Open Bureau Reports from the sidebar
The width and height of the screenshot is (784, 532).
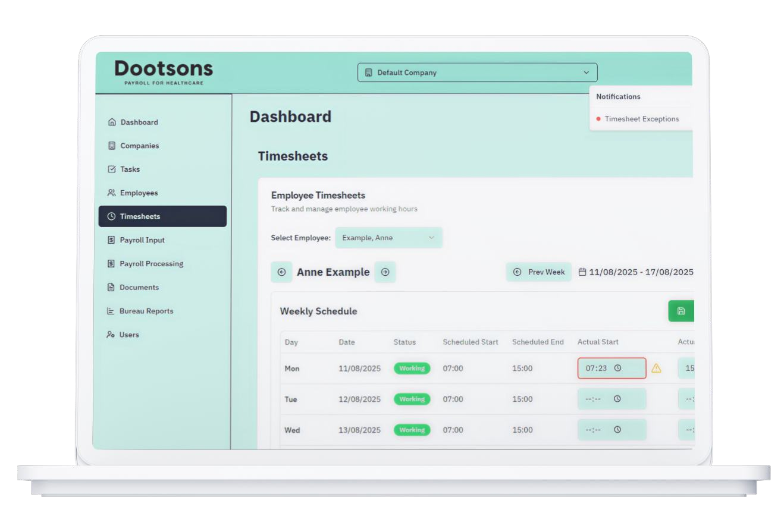pyautogui.click(x=146, y=311)
